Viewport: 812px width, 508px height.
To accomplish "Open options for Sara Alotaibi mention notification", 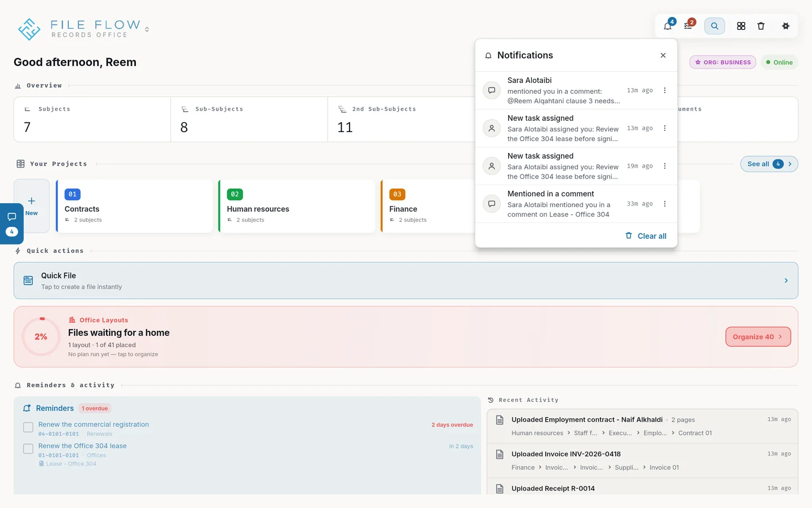I will [665, 90].
